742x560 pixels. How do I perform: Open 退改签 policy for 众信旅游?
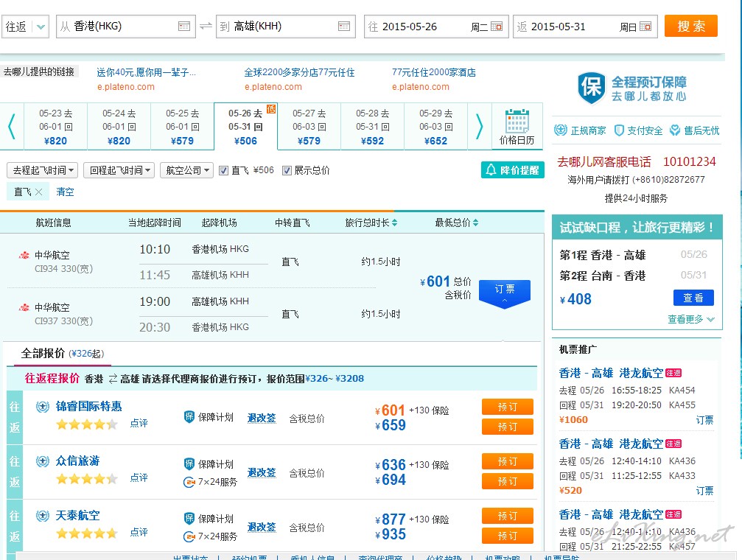pyautogui.click(x=262, y=472)
